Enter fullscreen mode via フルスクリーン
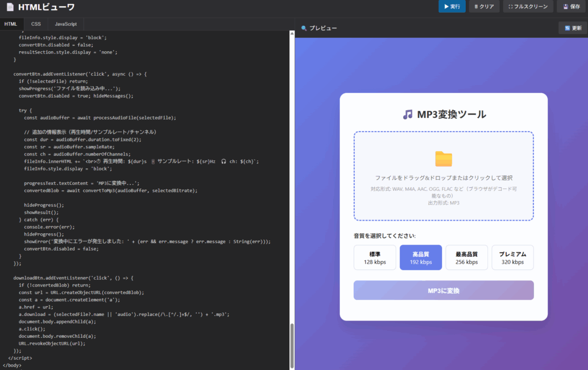 (x=528, y=7)
